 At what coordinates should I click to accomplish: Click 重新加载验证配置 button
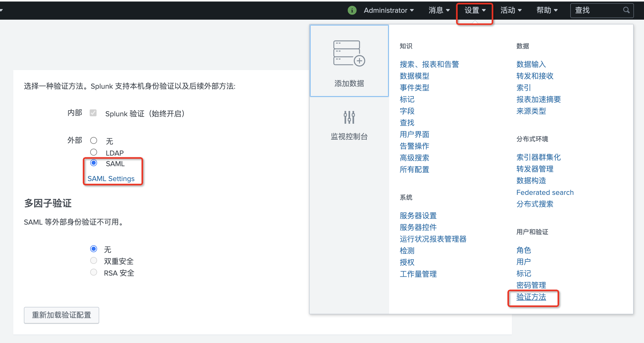(62, 315)
